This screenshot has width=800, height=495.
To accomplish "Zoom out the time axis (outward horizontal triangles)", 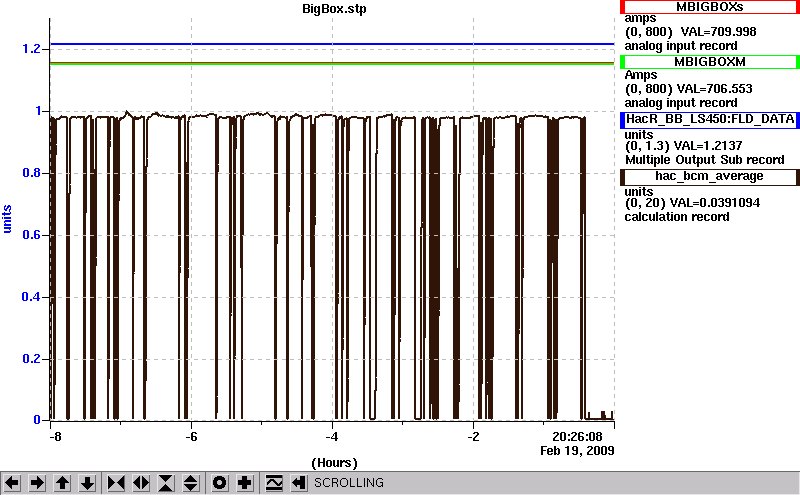I will pyautogui.click(x=141, y=483).
